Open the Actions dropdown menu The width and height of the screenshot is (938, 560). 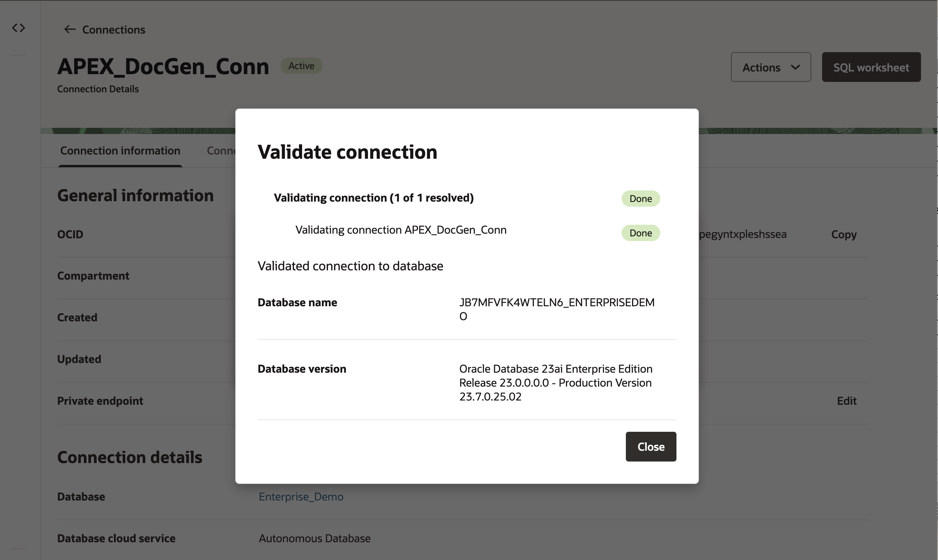click(x=770, y=67)
